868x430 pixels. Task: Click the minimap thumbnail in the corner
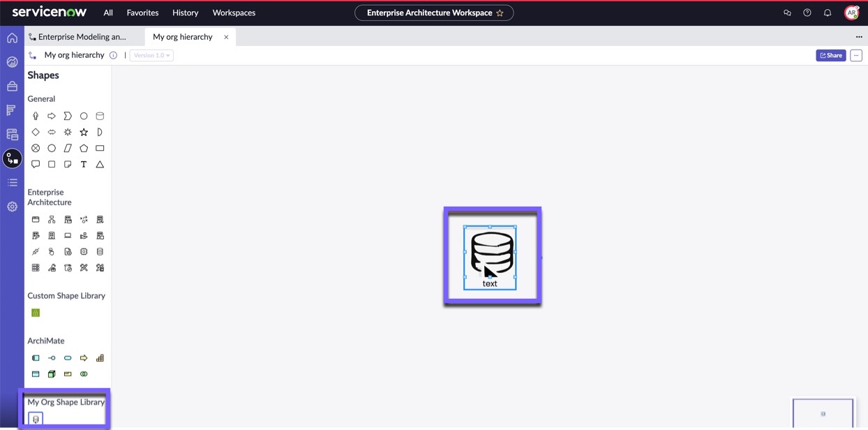click(823, 413)
